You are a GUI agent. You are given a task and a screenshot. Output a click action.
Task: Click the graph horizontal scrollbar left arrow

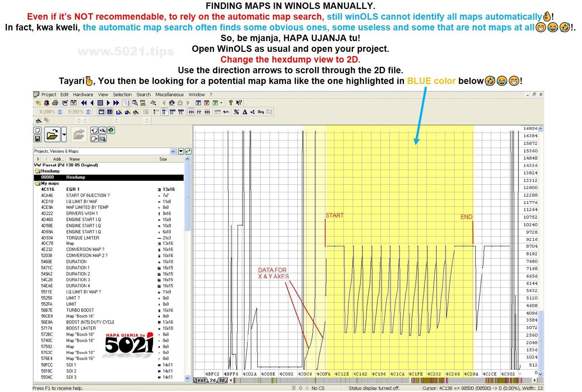click(231, 381)
